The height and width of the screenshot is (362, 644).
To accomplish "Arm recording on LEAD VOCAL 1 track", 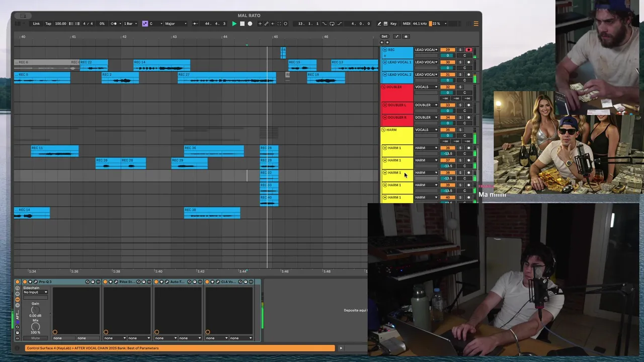I will tap(468, 62).
